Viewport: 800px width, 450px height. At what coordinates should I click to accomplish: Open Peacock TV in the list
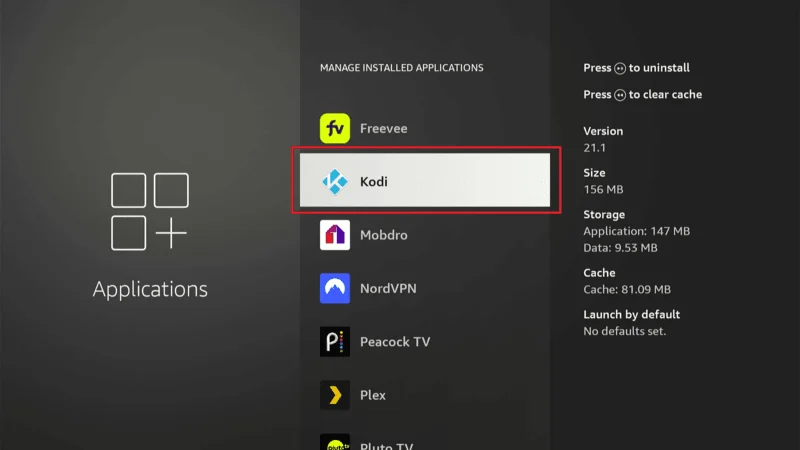pos(424,341)
